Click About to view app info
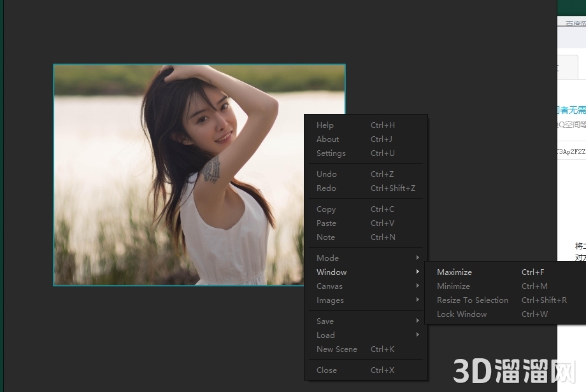 327,139
